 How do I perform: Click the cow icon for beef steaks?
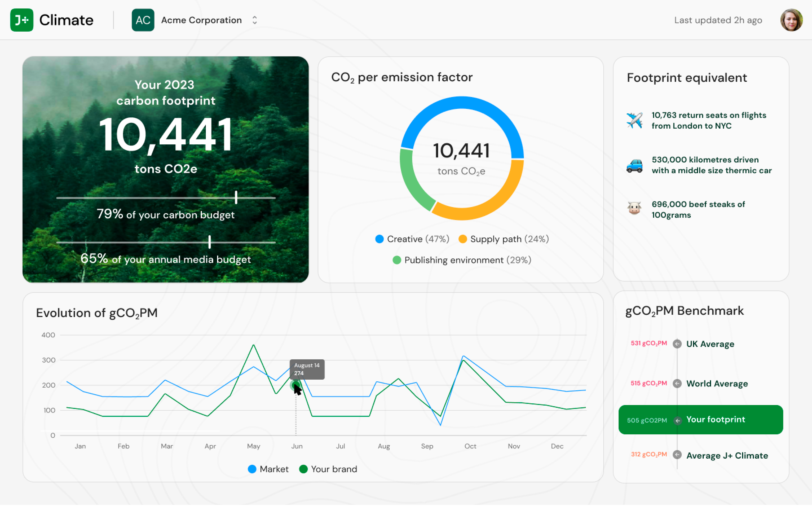pos(634,208)
